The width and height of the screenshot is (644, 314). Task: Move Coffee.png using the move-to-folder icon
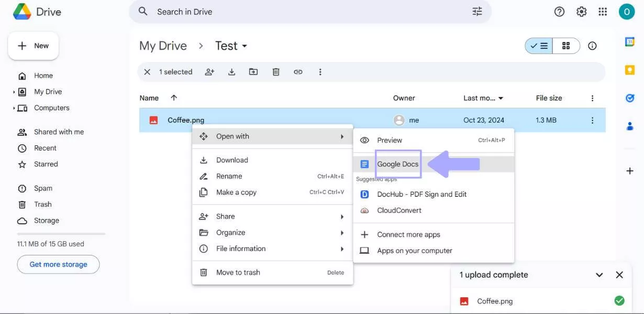(253, 72)
